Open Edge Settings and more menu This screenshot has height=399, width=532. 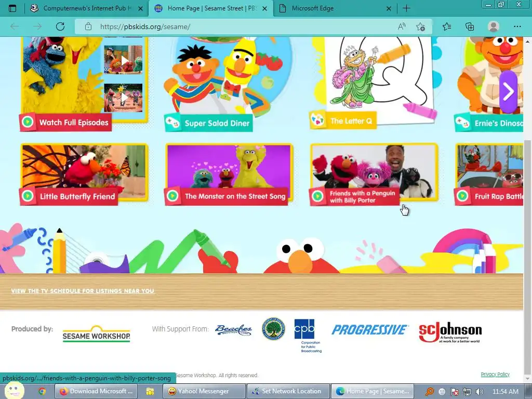517,26
